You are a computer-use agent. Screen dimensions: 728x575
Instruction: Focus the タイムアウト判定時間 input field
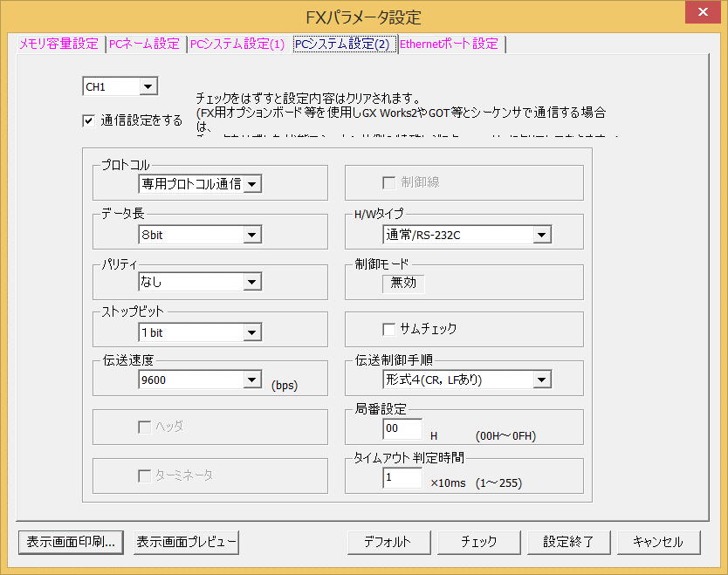[x=402, y=477]
